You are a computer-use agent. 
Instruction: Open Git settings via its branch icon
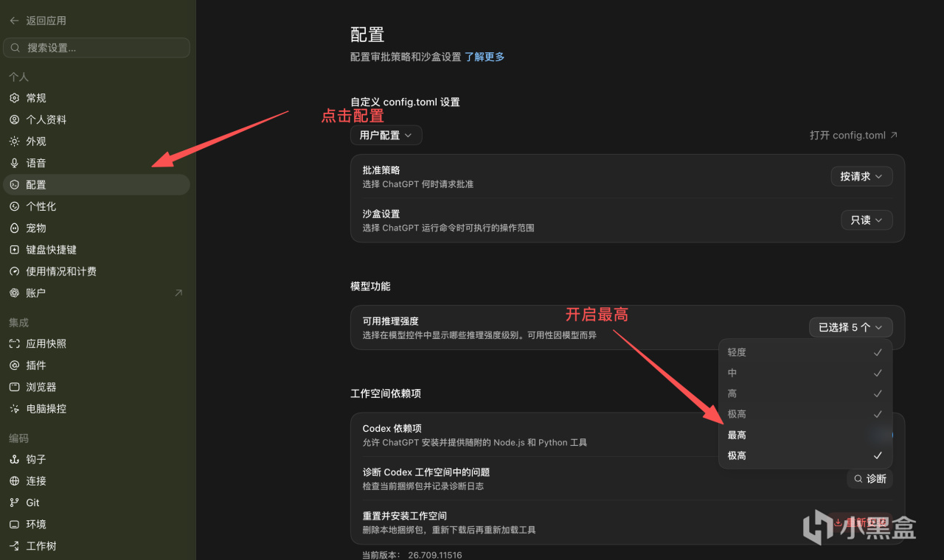click(x=14, y=503)
